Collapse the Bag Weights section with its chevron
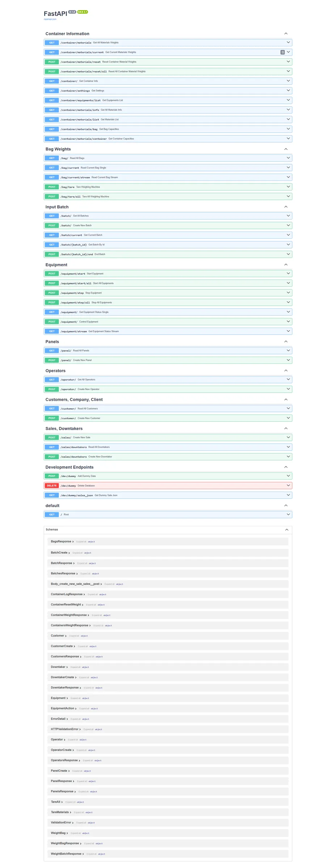 click(x=286, y=149)
